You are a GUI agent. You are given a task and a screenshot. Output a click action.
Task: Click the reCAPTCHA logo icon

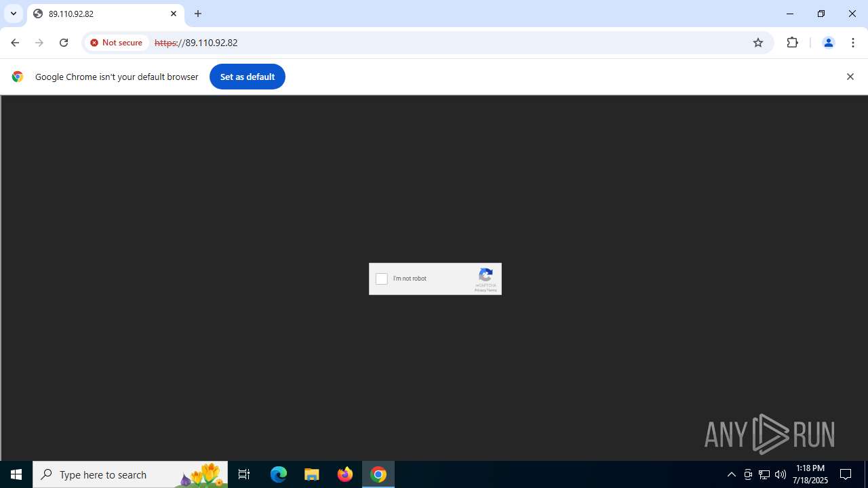[486, 274]
